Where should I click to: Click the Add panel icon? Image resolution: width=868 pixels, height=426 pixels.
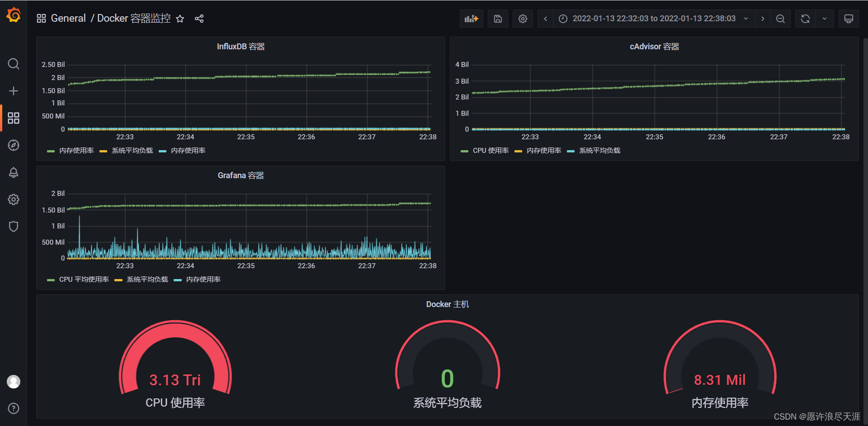click(472, 19)
